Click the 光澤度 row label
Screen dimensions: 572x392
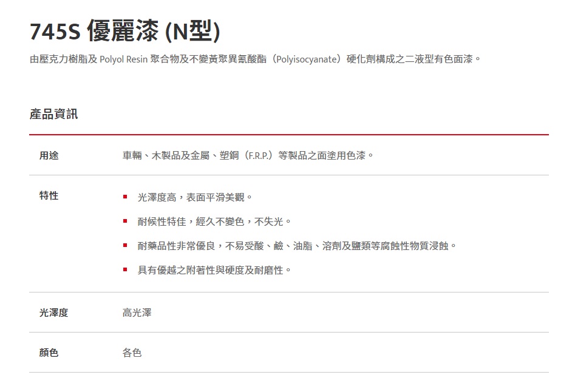[54, 313]
